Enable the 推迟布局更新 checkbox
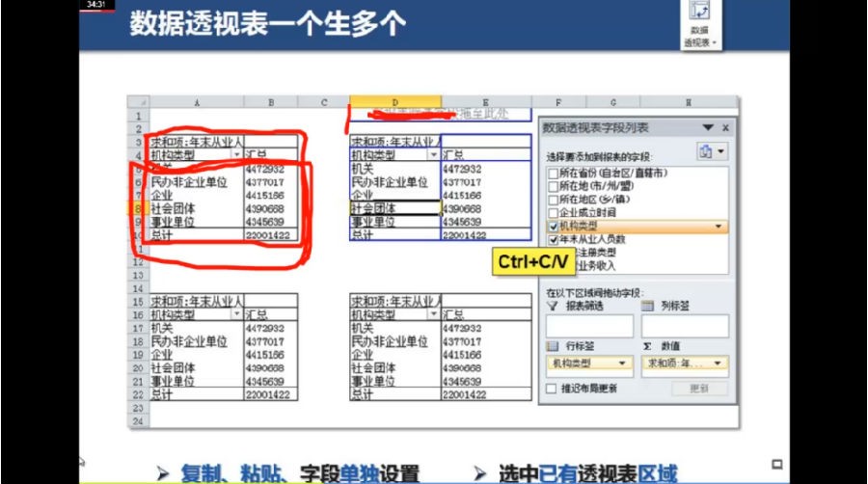 552,389
